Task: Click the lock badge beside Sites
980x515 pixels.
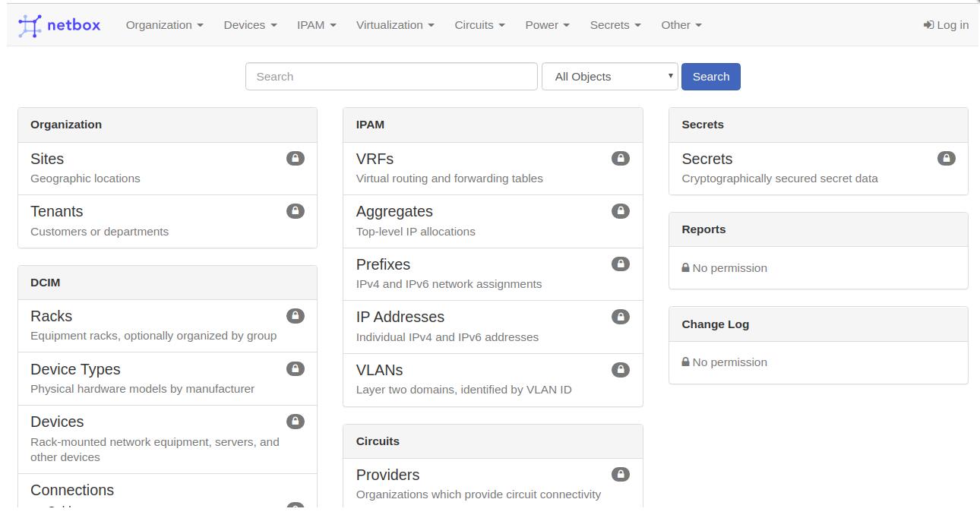Action: point(296,158)
